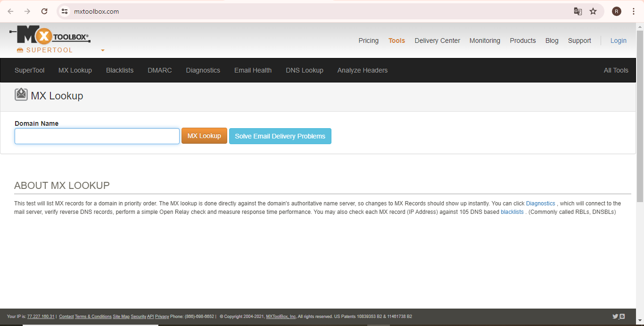Click the MXToolbox logo
The width and height of the screenshot is (644, 326).
coord(50,35)
